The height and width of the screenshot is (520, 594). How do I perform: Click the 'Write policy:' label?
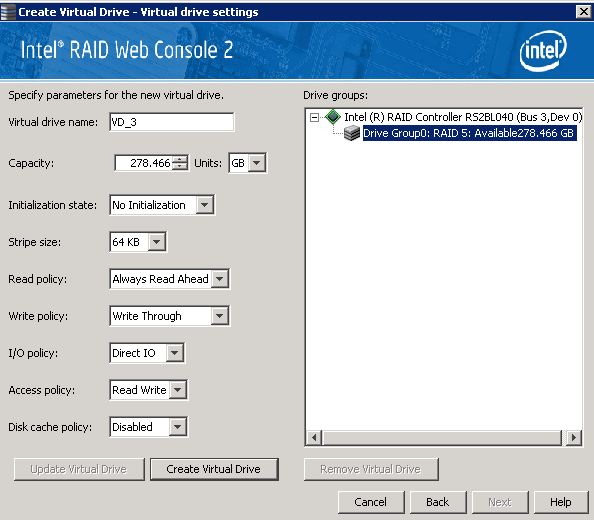(x=38, y=316)
